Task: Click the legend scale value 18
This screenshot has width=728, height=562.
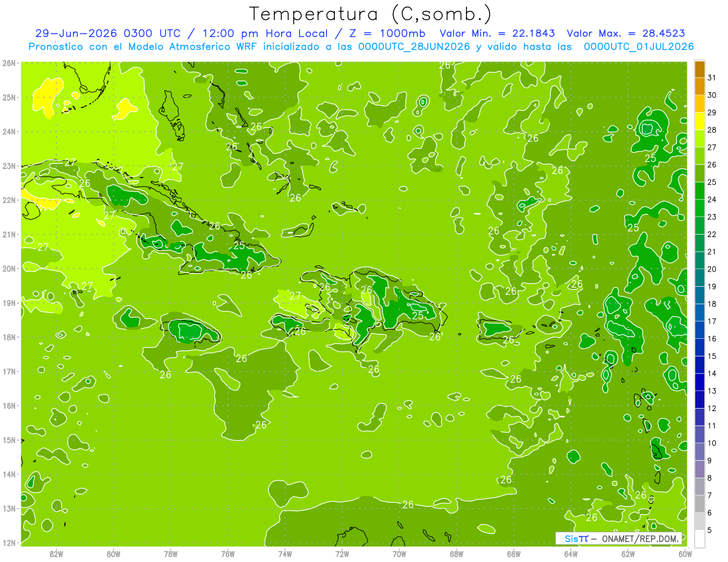Action: [712, 304]
